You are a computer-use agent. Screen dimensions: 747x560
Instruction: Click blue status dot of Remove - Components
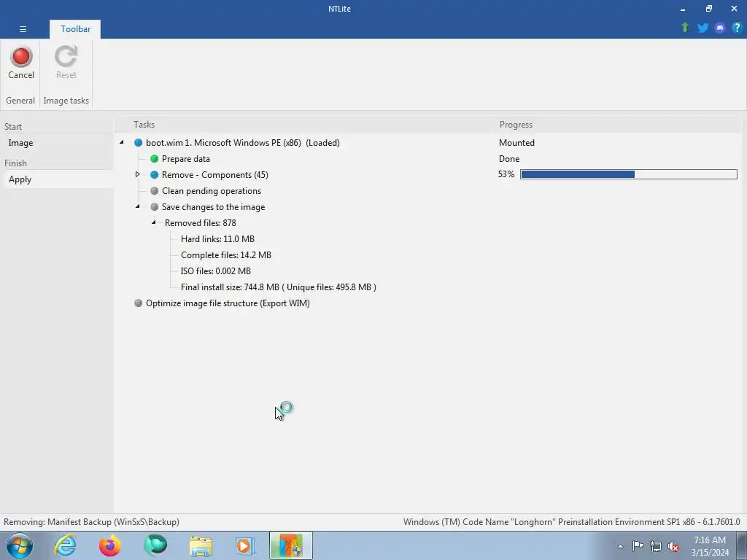(x=155, y=175)
